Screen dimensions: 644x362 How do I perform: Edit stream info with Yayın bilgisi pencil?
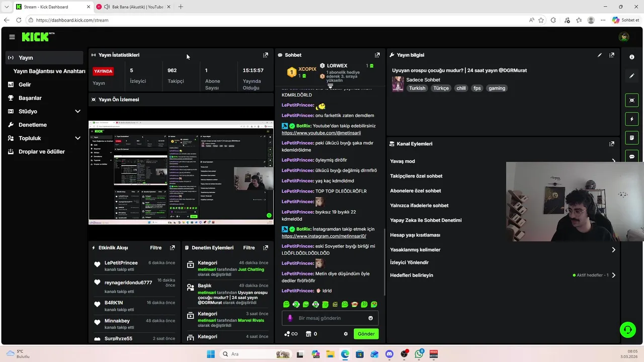pyautogui.click(x=599, y=55)
